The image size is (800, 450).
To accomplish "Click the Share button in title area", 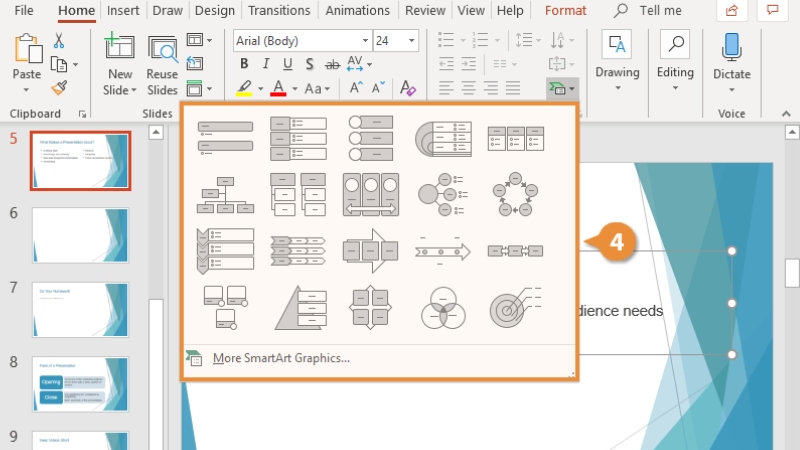I will coord(732,10).
